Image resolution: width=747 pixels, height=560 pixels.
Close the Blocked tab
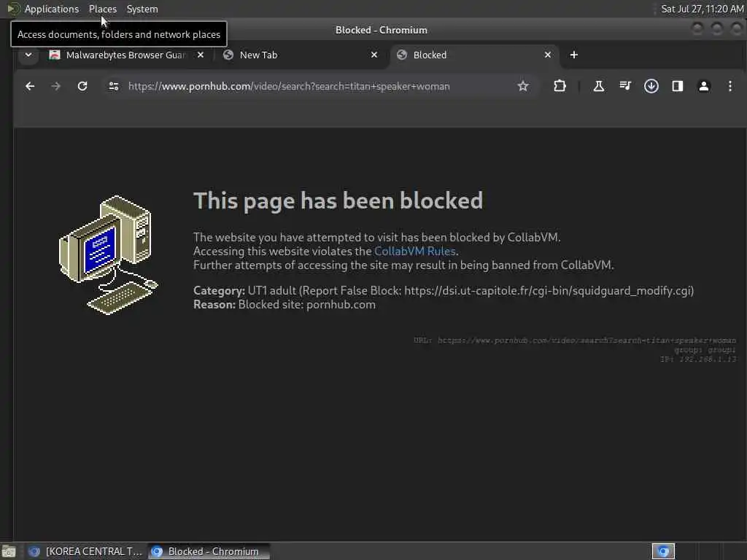548,55
